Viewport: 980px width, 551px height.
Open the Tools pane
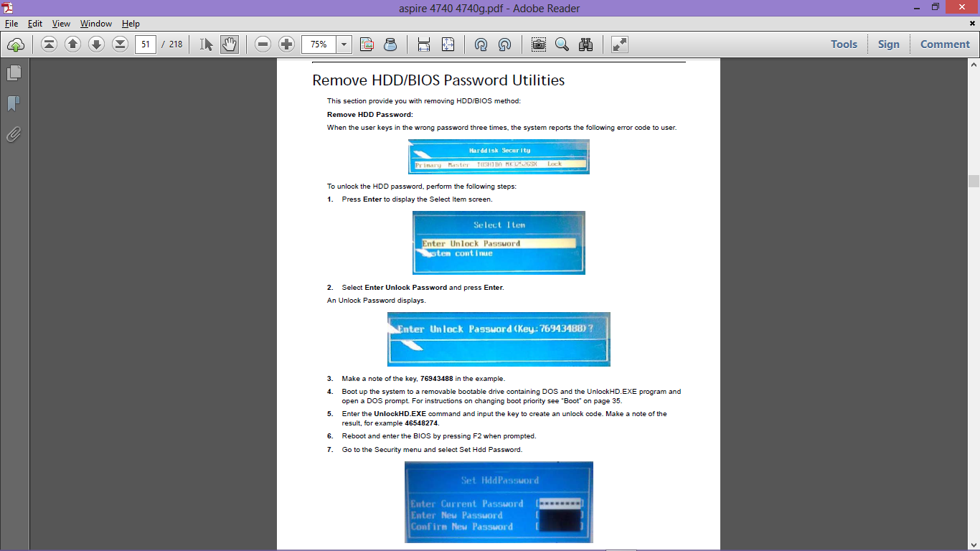click(844, 44)
